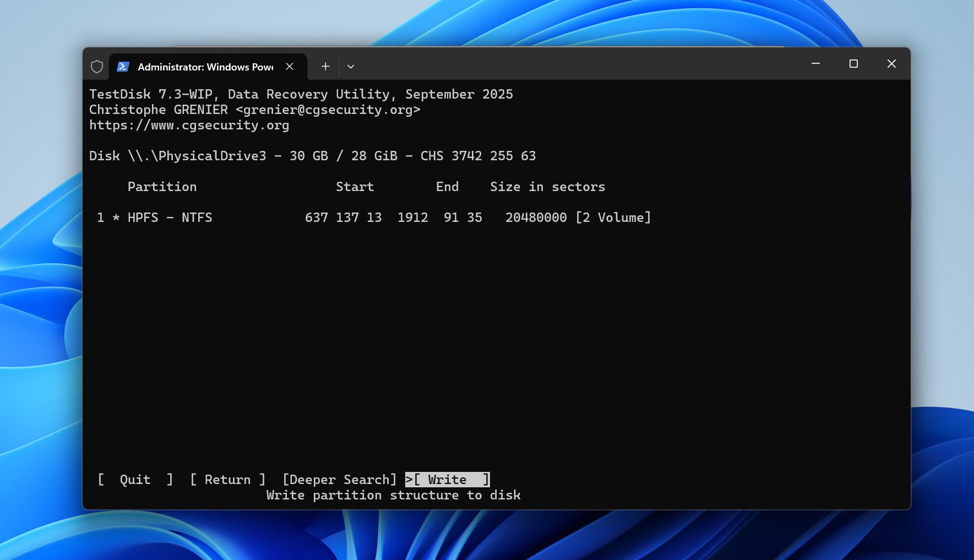Select the Quit option
974x560 pixels.
coord(135,480)
